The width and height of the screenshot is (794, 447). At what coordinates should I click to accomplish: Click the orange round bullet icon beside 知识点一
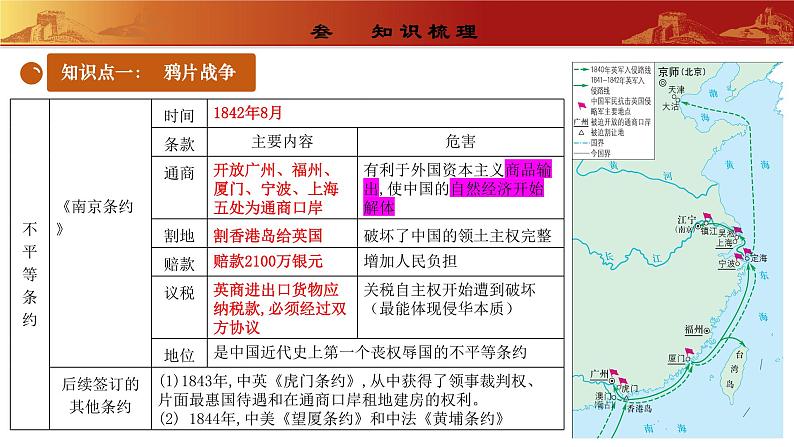pyautogui.click(x=31, y=73)
